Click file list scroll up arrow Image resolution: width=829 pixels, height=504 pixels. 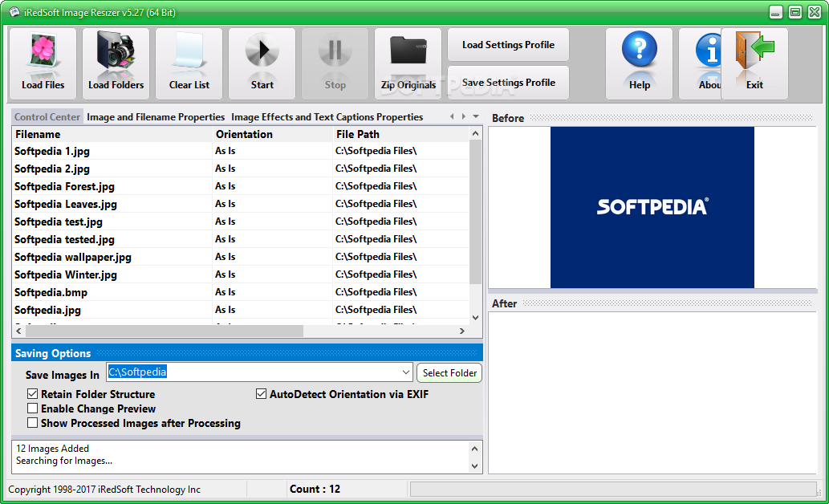point(475,134)
